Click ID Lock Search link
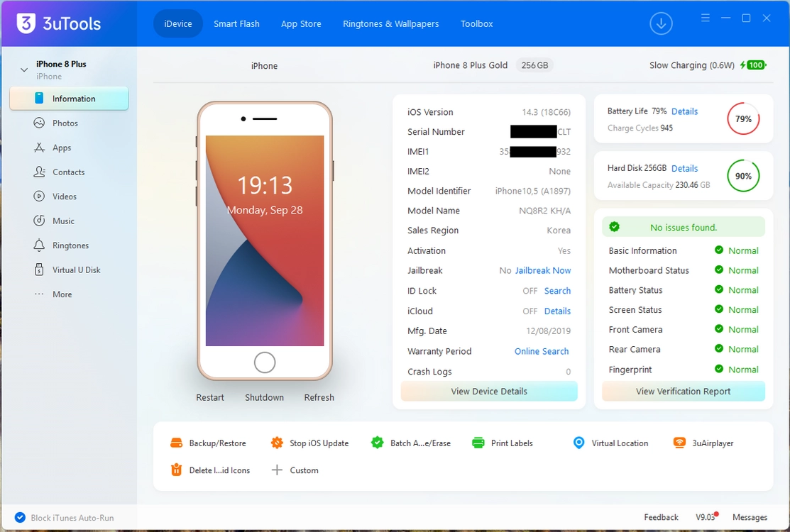 [x=557, y=291]
